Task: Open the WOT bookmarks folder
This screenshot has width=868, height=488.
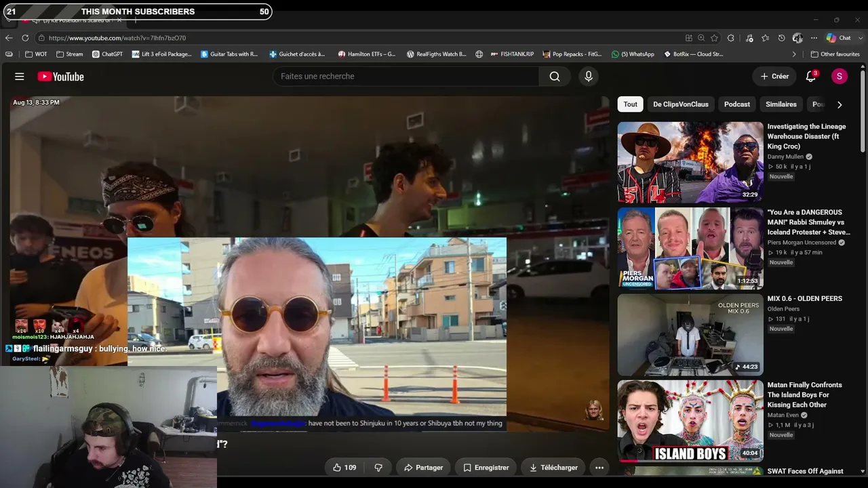Action: tap(37, 54)
